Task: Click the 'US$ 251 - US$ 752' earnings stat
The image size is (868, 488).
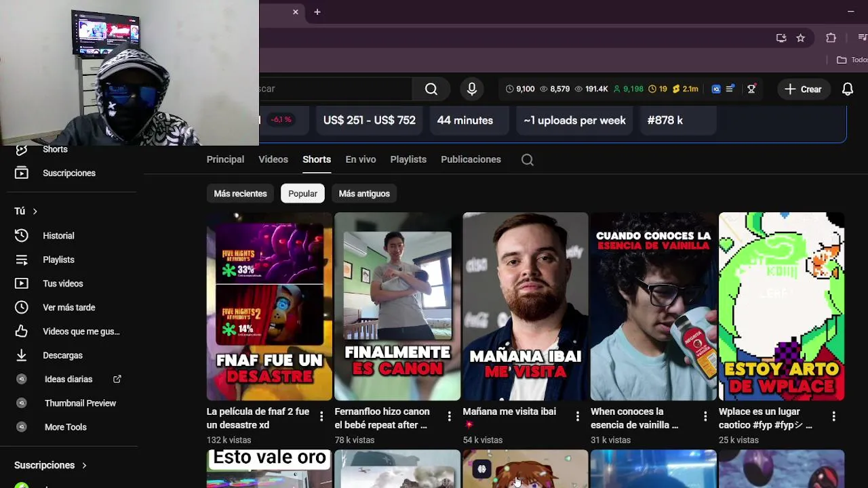Action: 369,120
